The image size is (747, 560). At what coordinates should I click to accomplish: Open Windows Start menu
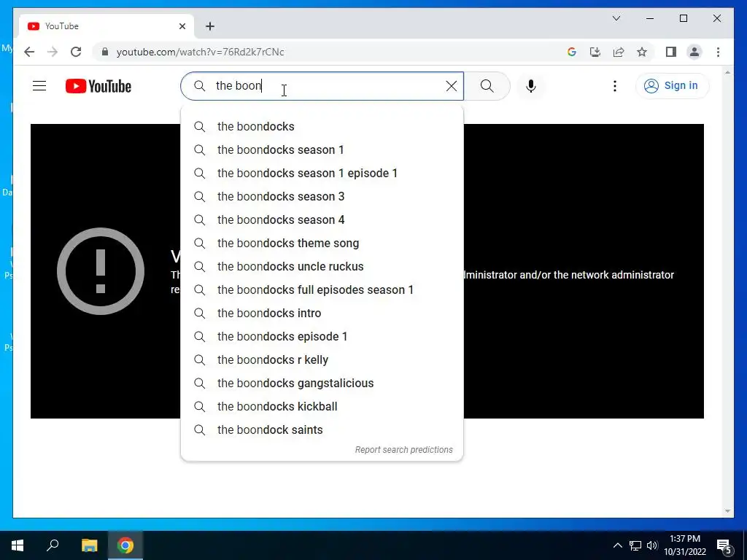(x=18, y=545)
